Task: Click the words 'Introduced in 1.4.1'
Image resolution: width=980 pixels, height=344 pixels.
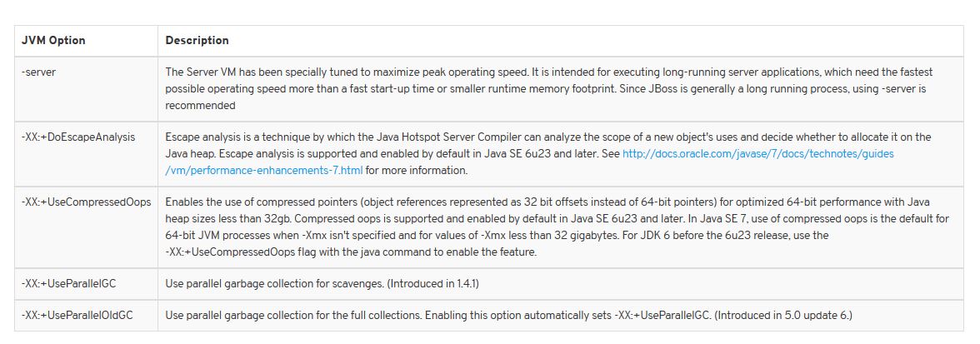Action: [433, 284]
